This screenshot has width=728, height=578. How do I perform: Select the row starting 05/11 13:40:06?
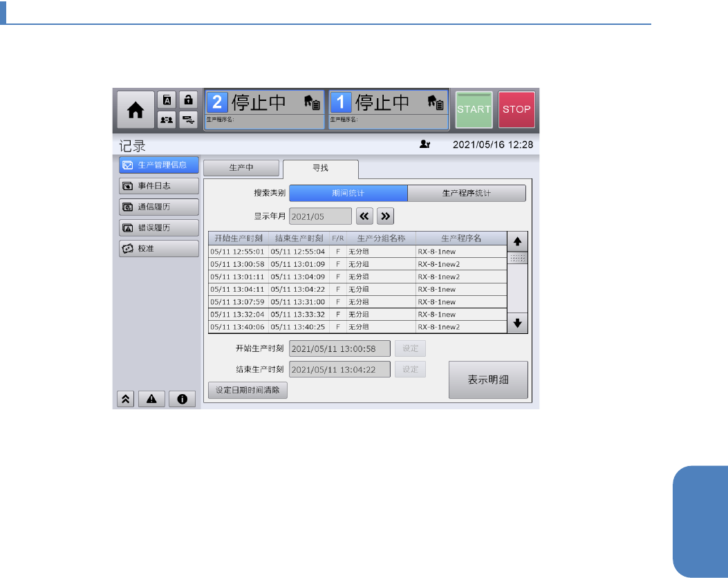pyautogui.click(x=357, y=327)
